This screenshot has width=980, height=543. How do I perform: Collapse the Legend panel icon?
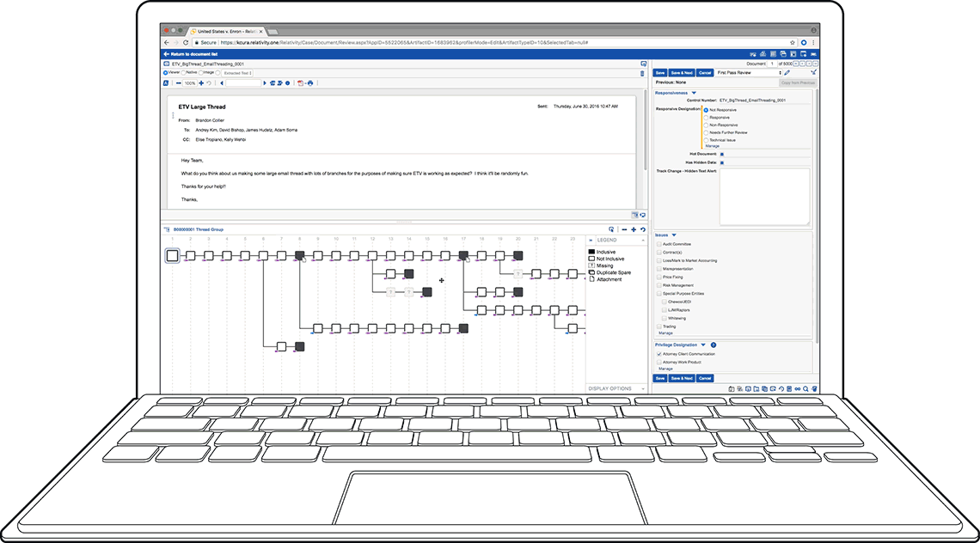(x=642, y=241)
